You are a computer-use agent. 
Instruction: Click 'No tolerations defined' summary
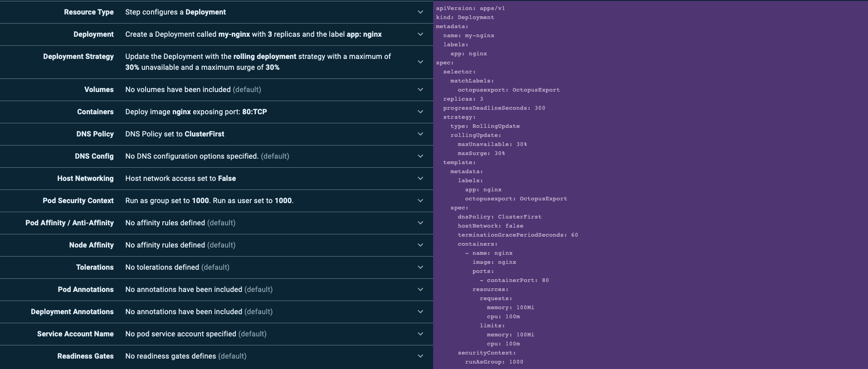177,267
